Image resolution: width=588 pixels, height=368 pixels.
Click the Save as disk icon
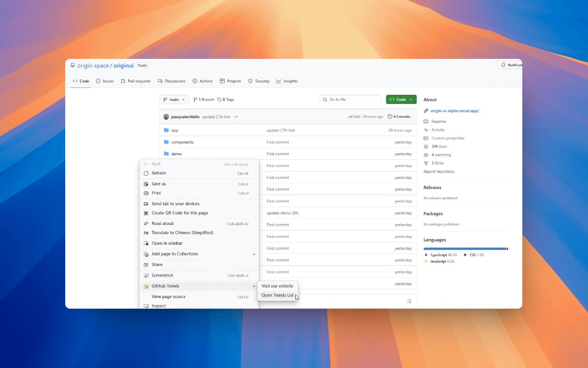[x=146, y=184]
